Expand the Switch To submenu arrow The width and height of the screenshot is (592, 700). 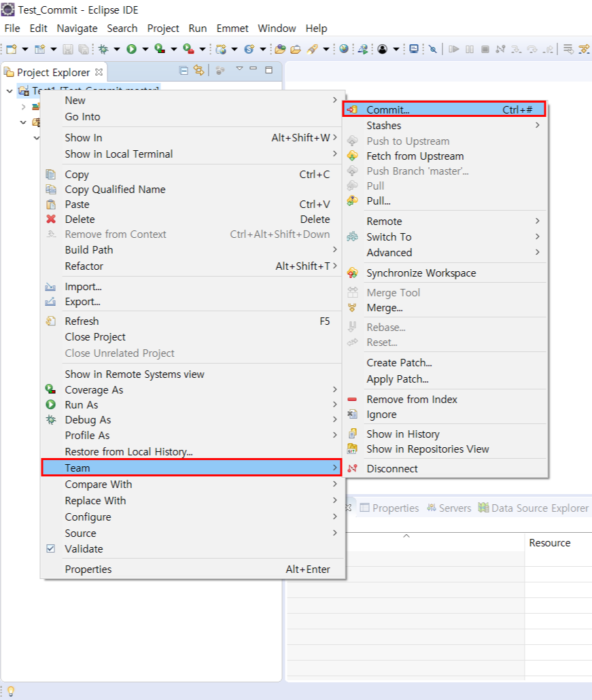point(538,236)
